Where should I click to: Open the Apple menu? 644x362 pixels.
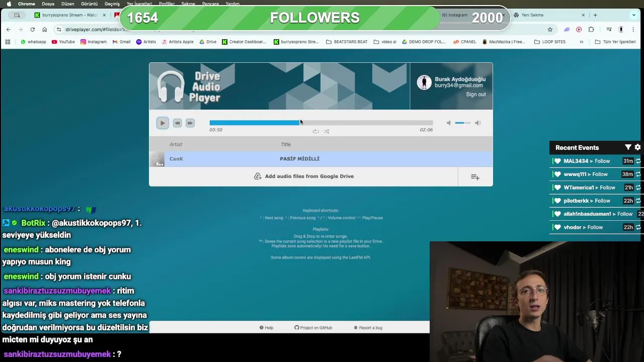click(x=9, y=4)
